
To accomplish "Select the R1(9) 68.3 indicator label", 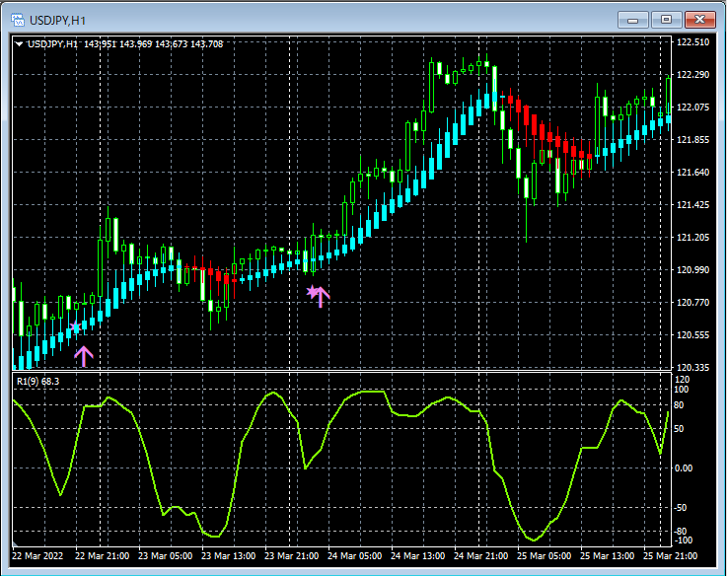I will 38,382.
